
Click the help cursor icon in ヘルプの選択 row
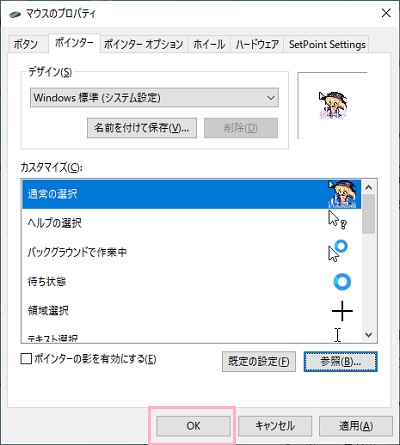pos(338,220)
